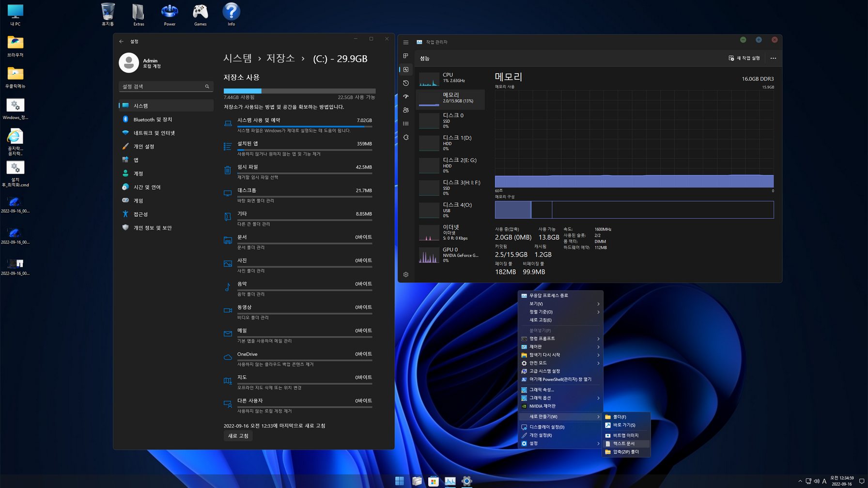Select Performance page icon in Task Manager
The image size is (868, 488).
pos(406,70)
